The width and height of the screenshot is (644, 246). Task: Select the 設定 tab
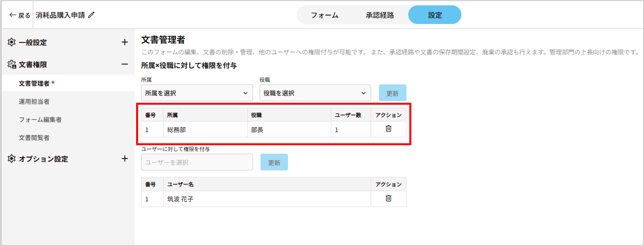point(434,15)
